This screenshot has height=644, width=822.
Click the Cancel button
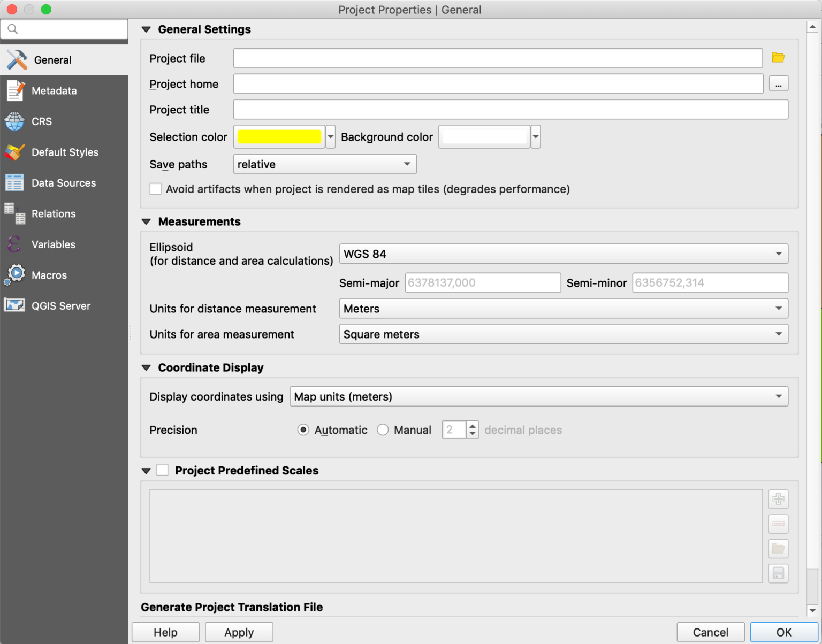point(711,632)
